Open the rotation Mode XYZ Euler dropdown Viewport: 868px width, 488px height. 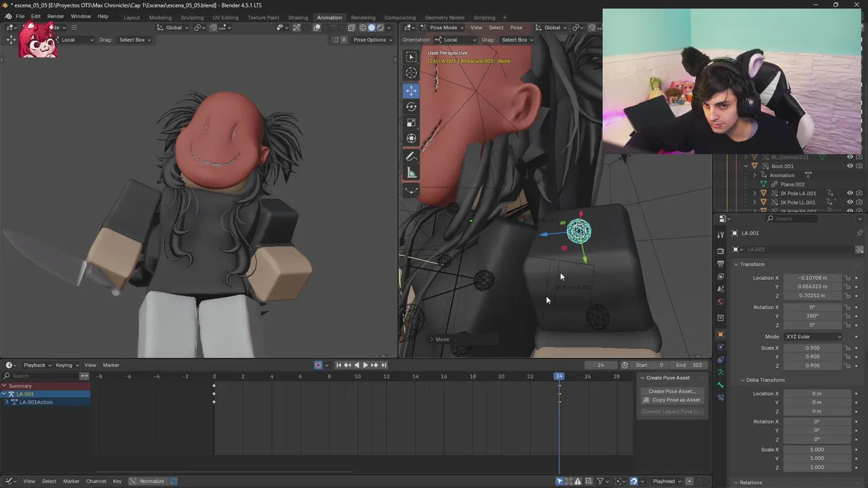813,337
